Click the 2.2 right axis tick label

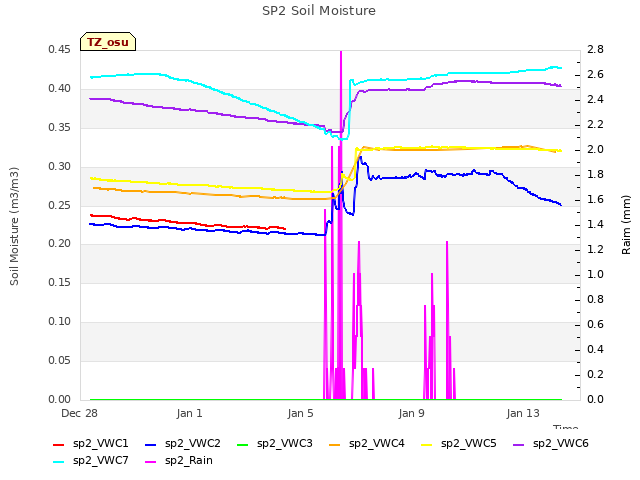595,124
